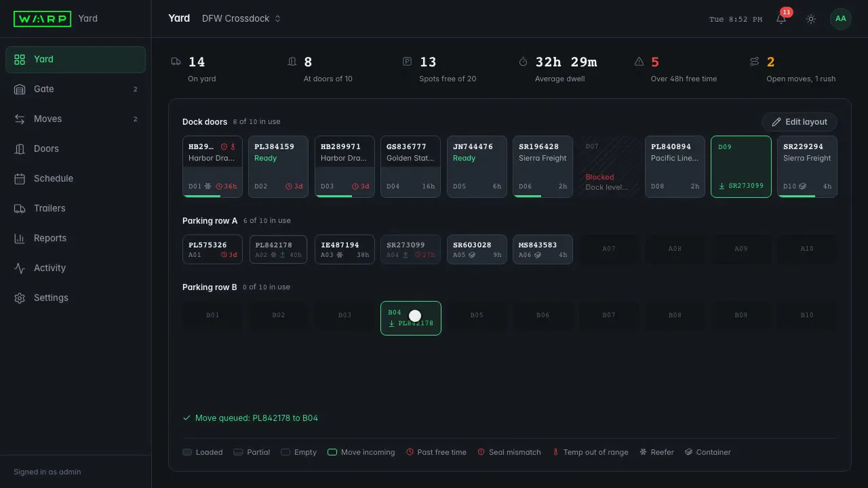Viewport: 868px width, 488px height.
Task: Click the Over 48h free time stat
Action: [x=675, y=69]
